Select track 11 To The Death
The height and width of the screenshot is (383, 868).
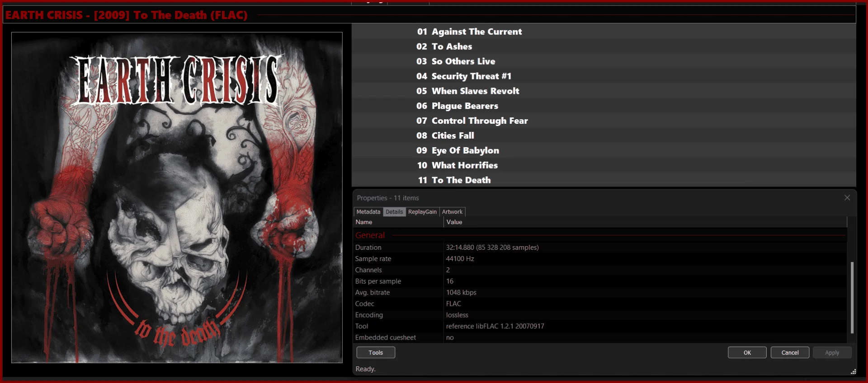(604, 180)
